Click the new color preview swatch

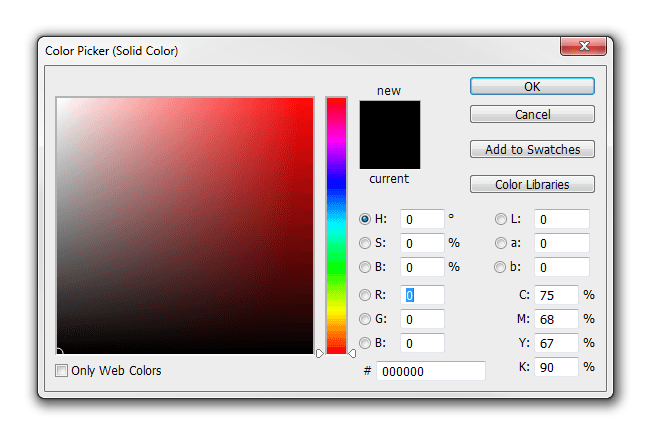[x=390, y=118]
